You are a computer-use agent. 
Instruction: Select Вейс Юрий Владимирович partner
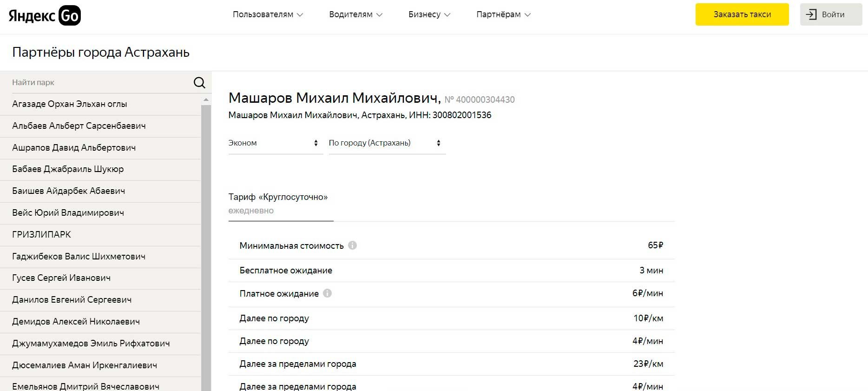(68, 213)
